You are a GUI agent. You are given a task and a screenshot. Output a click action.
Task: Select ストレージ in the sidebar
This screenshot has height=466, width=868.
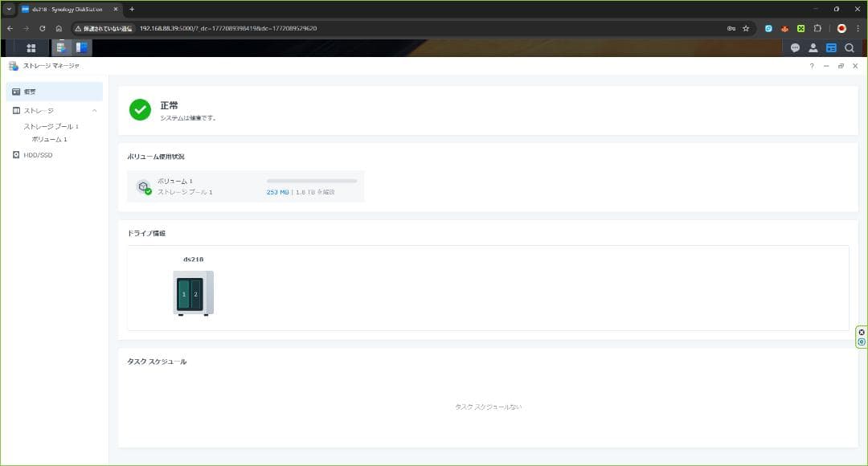click(x=39, y=111)
